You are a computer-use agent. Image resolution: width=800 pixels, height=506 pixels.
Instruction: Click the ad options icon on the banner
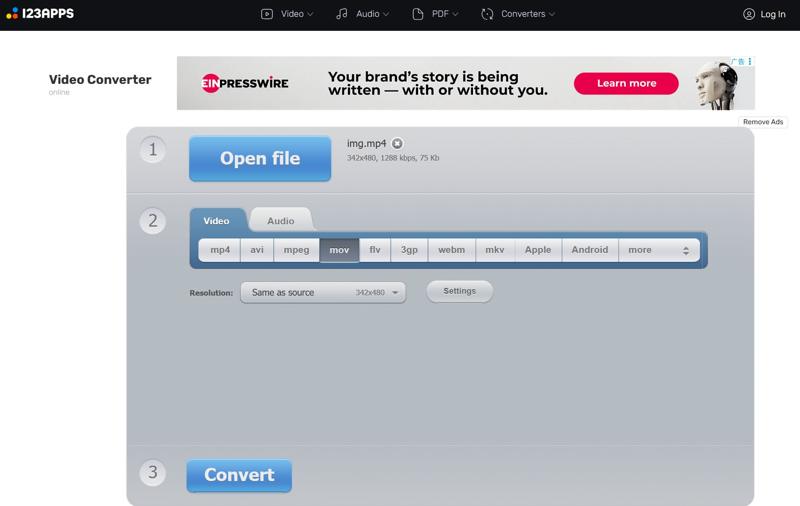coord(749,62)
